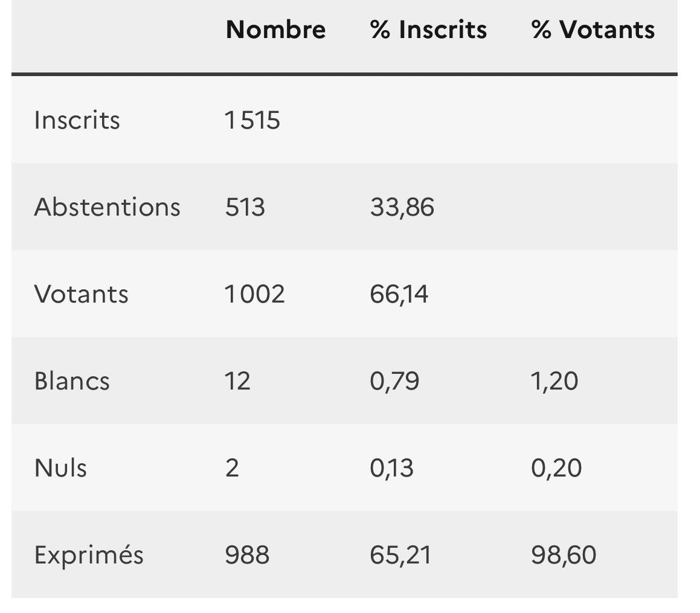Select the Blancs row label

tap(72, 381)
